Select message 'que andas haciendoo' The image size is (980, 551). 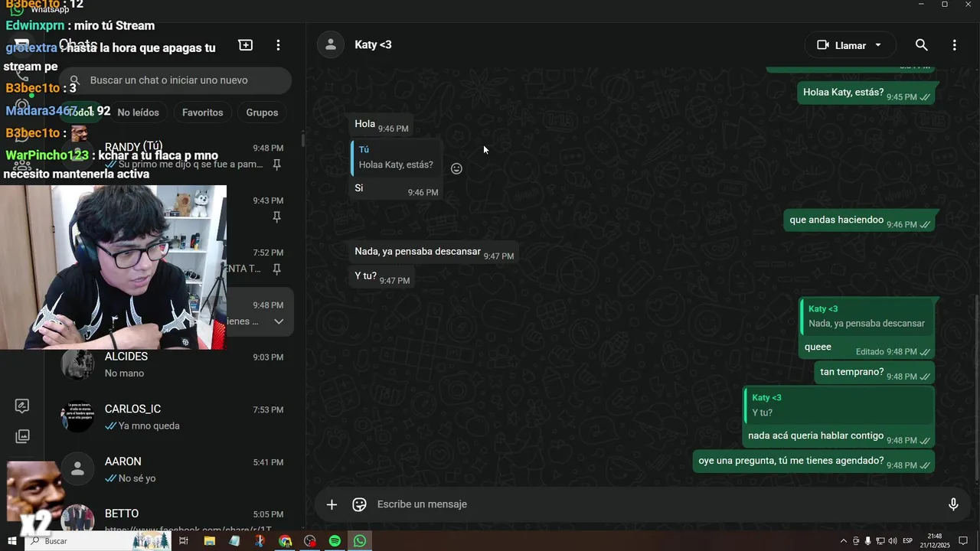(859, 220)
